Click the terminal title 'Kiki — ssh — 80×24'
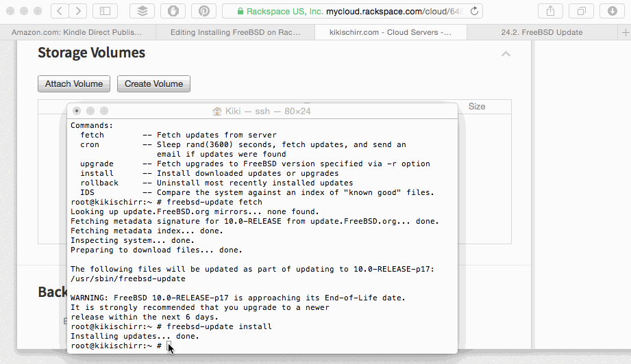The image size is (631, 364). click(x=268, y=112)
